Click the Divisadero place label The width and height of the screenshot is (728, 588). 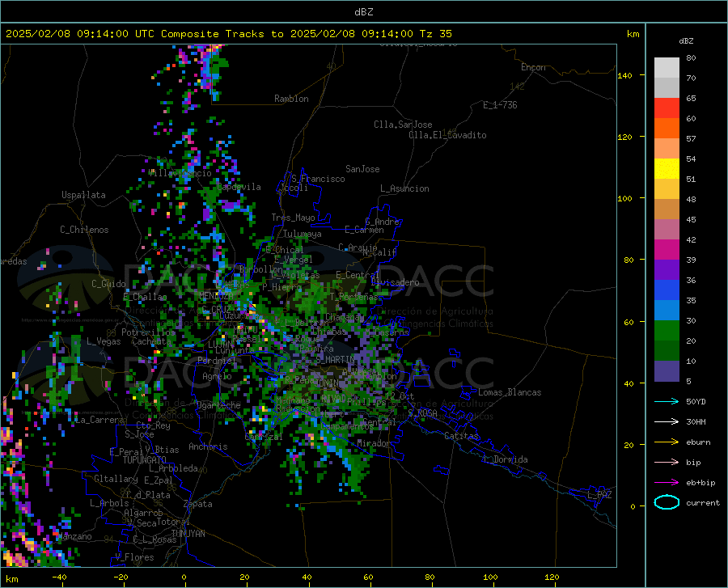coord(395,282)
